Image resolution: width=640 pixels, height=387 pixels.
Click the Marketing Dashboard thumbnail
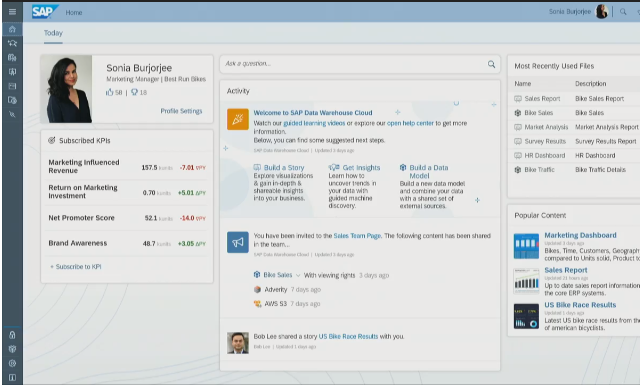[x=526, y=246]
